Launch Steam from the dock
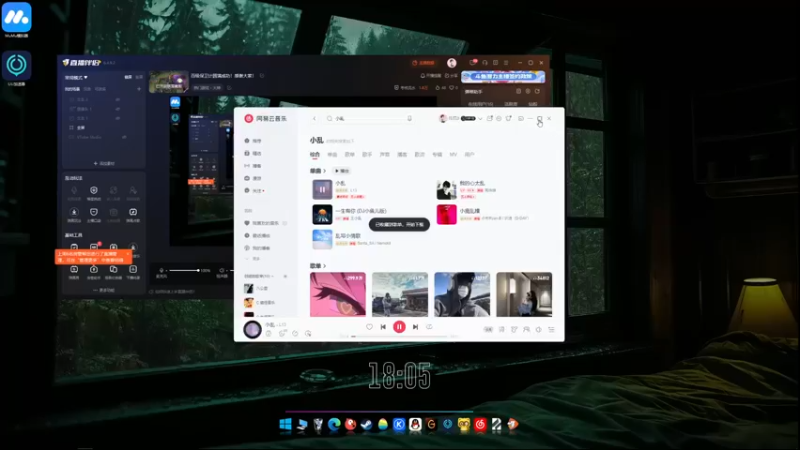 (x=366, y=424)
